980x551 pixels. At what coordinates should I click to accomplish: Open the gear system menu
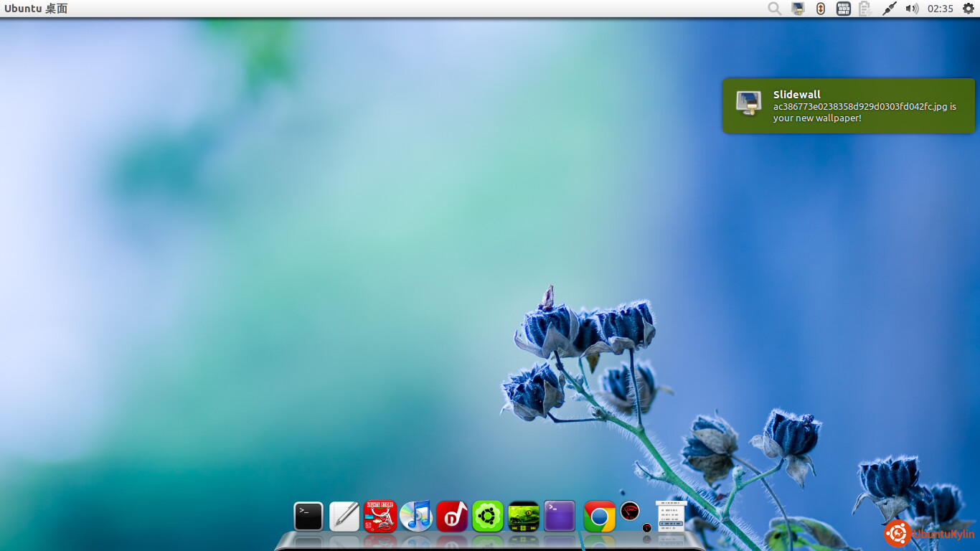[x=968, y=9]
